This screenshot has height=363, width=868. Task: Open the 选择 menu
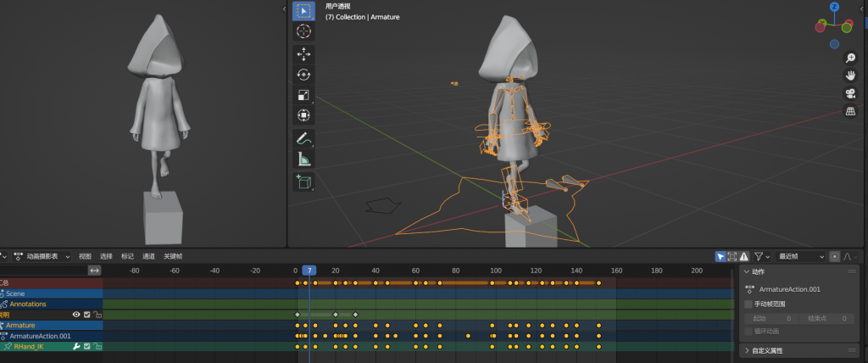106,257
